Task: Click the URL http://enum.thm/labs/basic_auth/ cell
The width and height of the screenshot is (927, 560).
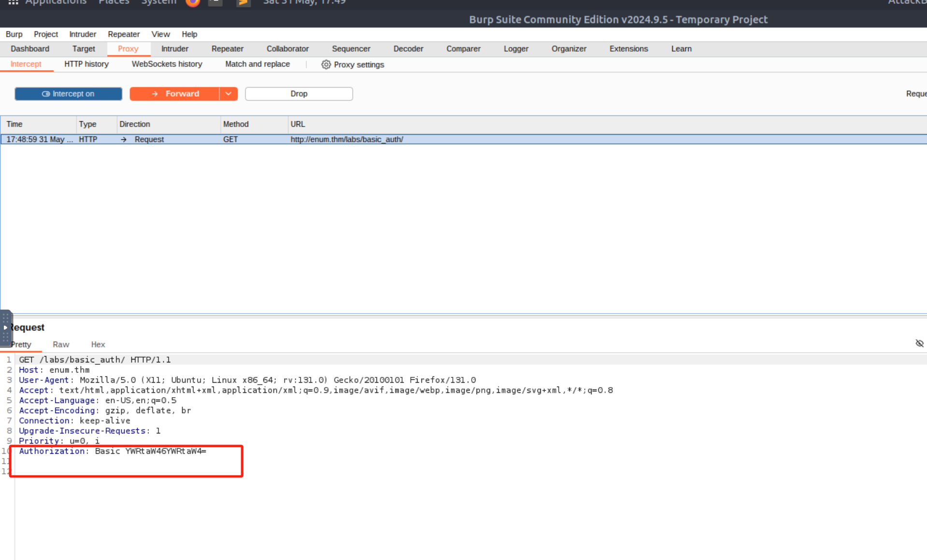Action: (347, 139)
